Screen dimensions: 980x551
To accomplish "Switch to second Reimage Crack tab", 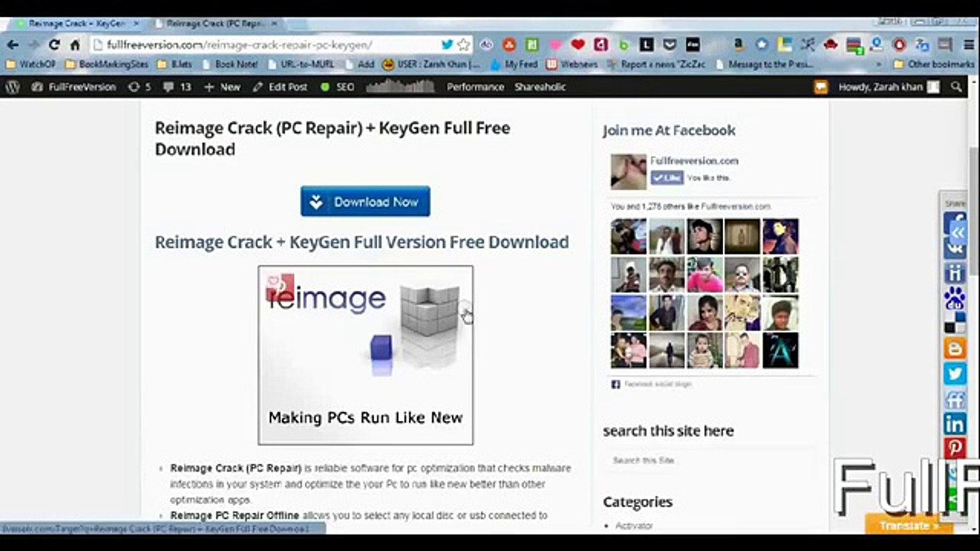I will click(215, 23).
